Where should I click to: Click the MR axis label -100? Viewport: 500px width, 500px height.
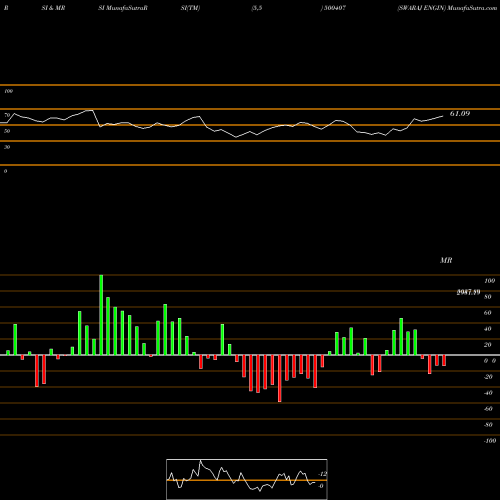pos(490,441)
